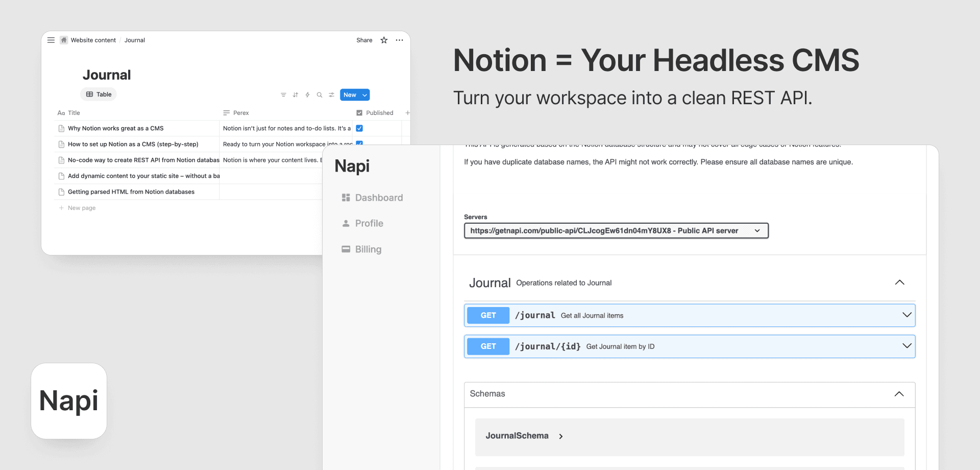Collapse the Schemas section chevron
The height and width of the screenshot is (470, 980).
tap(899, 394)
